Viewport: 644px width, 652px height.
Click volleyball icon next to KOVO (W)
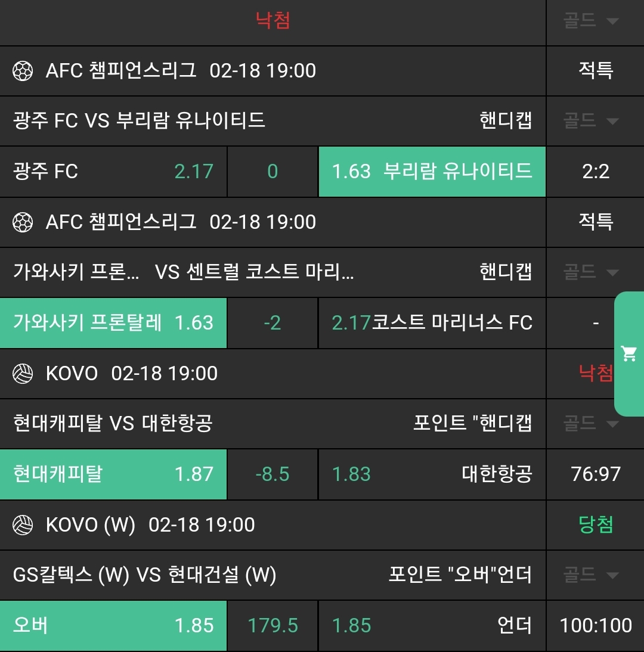23,525
